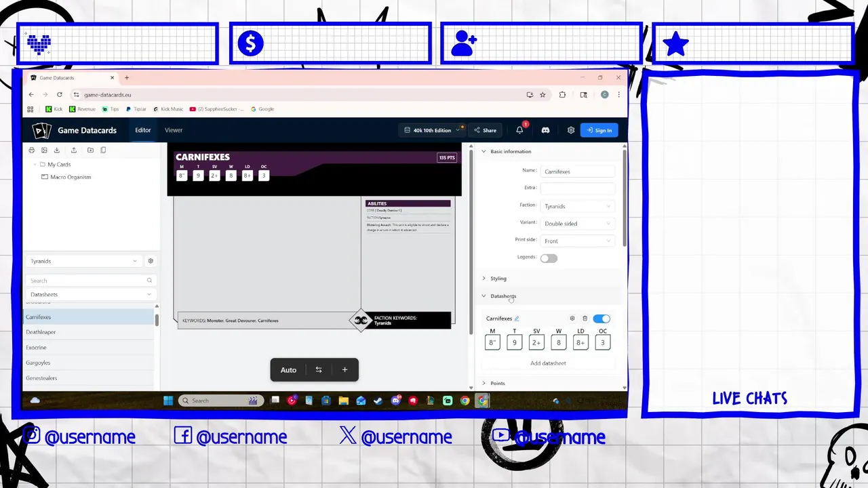Image resolution: width=868 pixels, height=488 pixels.
Task: Bookmark this page with the star icon
Action: click(x=542, y=95)
